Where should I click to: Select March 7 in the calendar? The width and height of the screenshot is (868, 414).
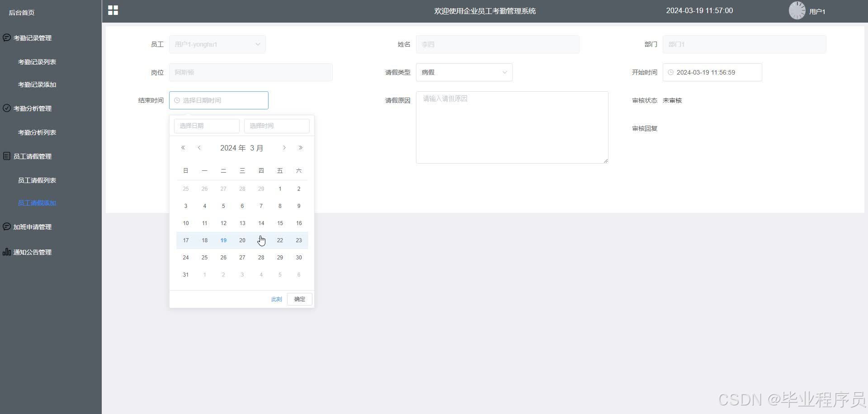[261, 206]
